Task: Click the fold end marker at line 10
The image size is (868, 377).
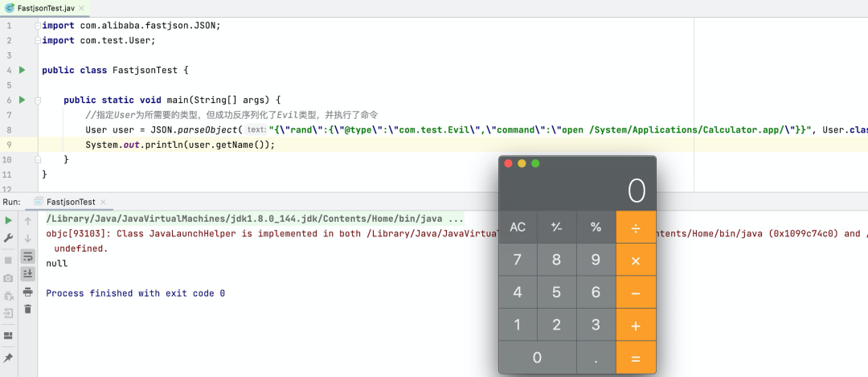Action: pos(38,159)
